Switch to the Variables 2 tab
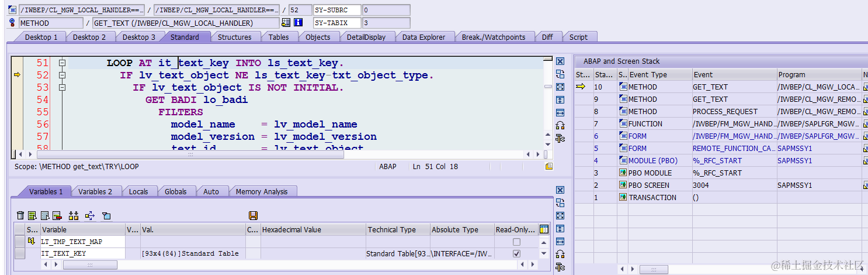 [95, 191]
